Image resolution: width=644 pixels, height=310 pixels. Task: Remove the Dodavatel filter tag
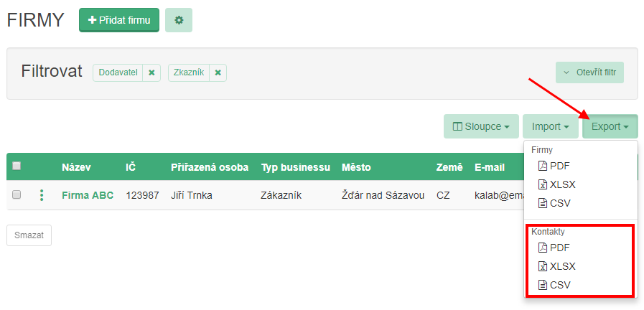coord(151,72)
